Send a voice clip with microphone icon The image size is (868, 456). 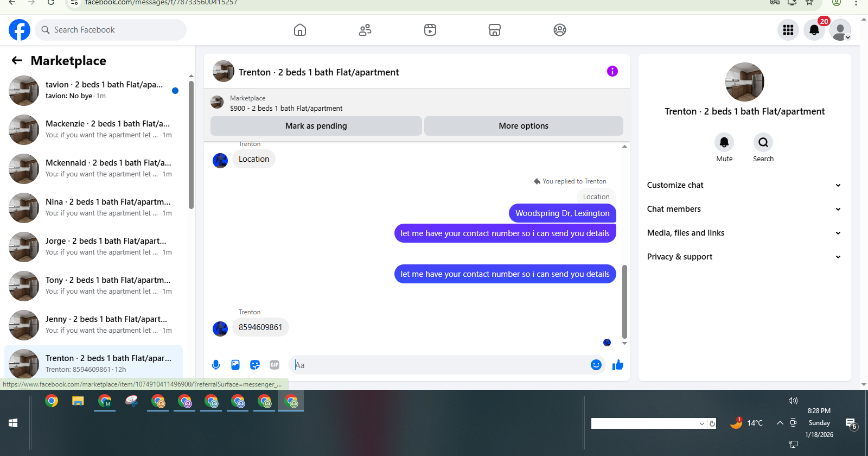(216, 365)
